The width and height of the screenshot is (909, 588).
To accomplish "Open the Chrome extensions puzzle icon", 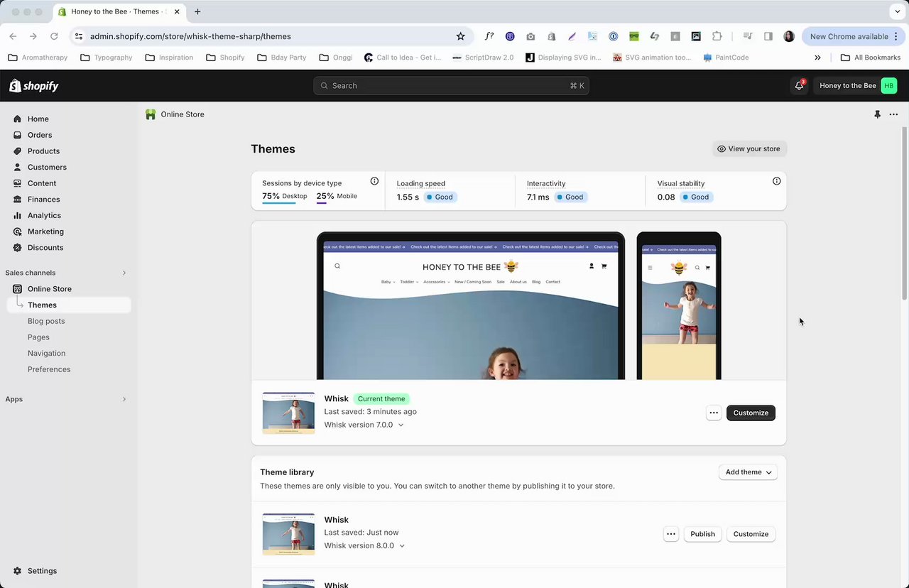I will (717, 36).
